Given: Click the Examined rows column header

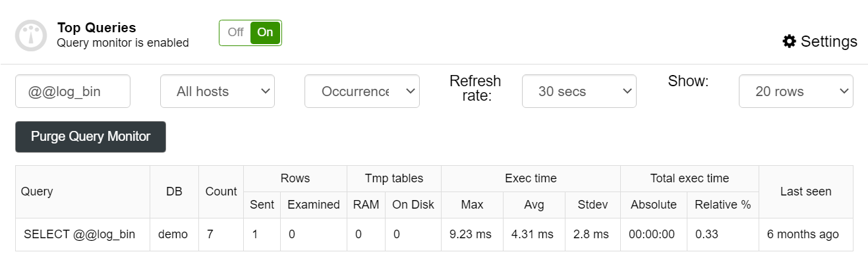Looking at the screenshot, I should point(314,205).
